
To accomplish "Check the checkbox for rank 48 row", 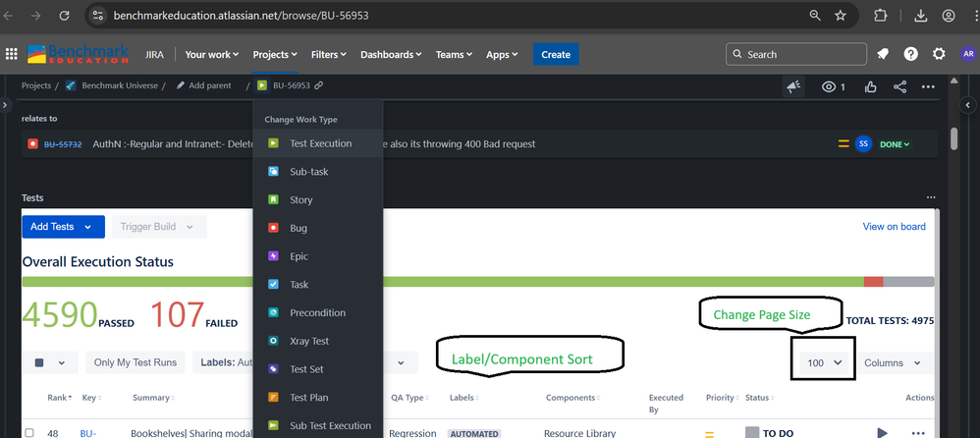I will point(28,433).
